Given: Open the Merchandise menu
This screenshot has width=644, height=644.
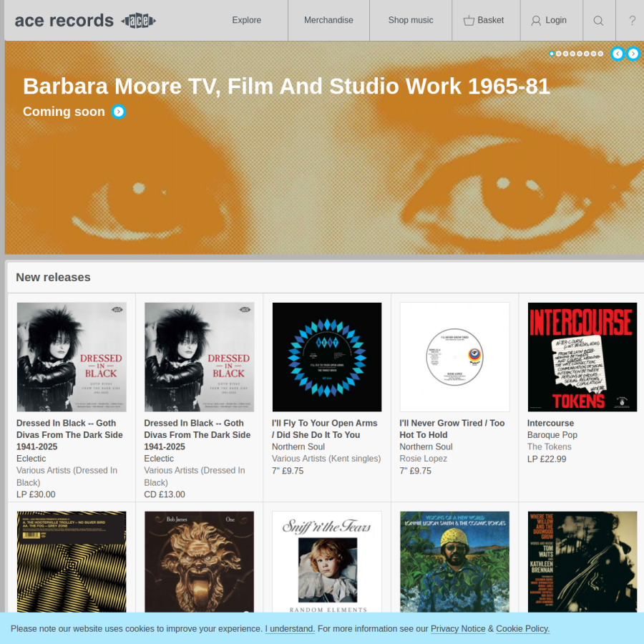Looking at the screenshot, I should point(328,20).
